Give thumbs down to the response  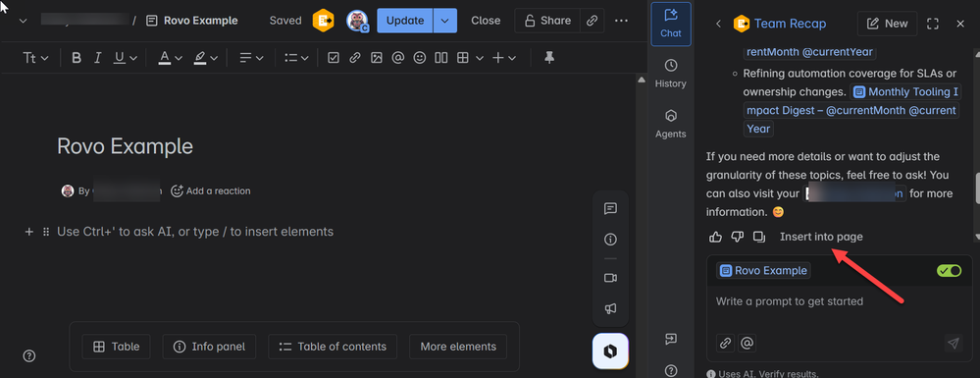(x=738, y=237)
